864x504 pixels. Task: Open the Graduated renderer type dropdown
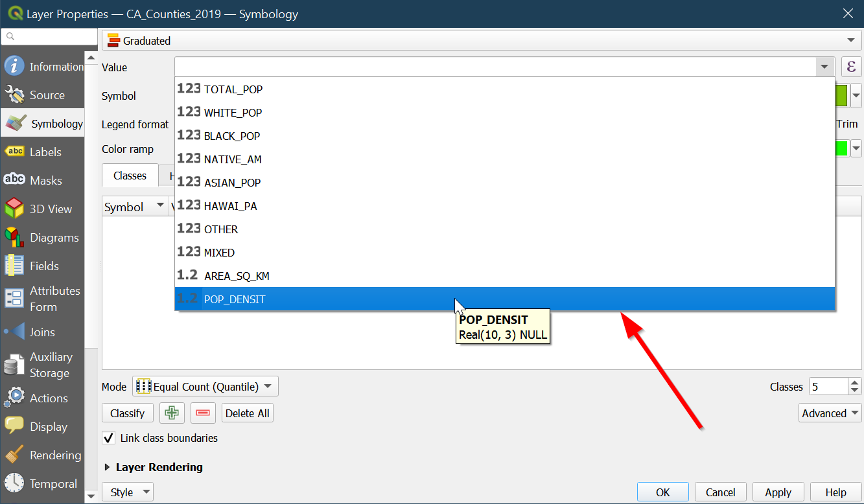coord(481,41)
